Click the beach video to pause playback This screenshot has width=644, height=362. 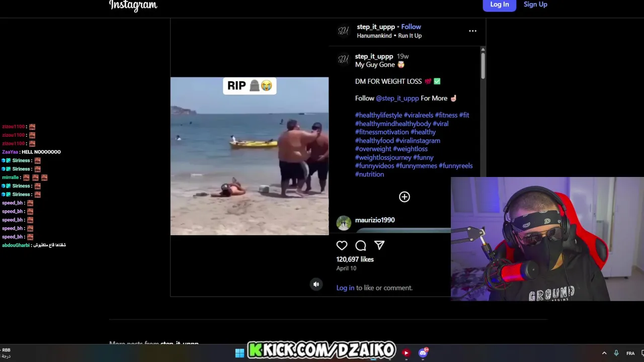250,156
